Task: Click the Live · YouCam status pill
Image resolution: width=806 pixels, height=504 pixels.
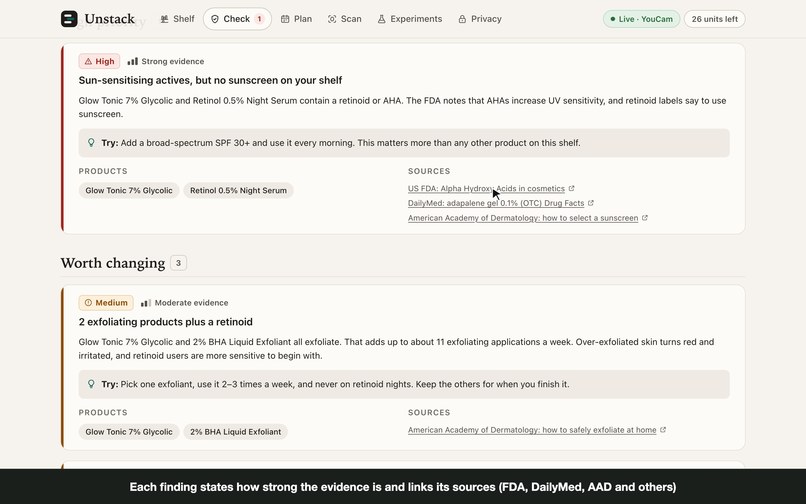Action: point(641,19)
